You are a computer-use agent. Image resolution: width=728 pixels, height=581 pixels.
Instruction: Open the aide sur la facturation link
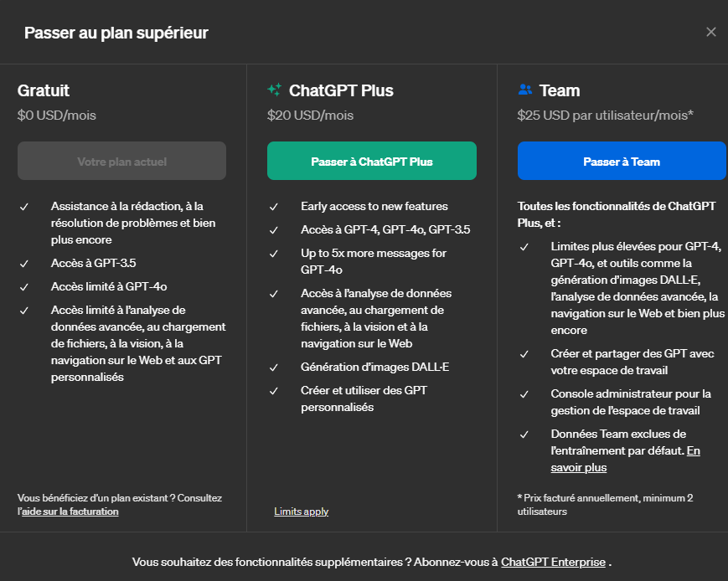click(x=70, y=512)
